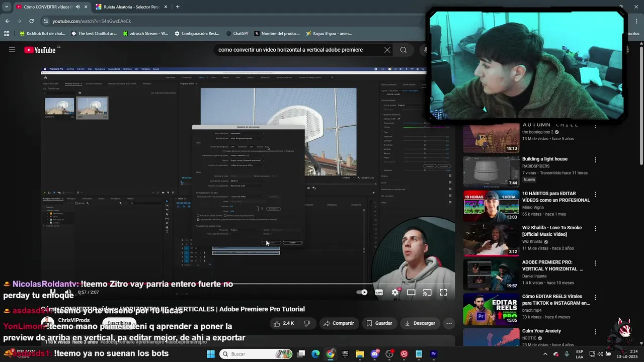Cast the video to a device
The height and width of the screenshot is (362, 644).
(427, 292)
